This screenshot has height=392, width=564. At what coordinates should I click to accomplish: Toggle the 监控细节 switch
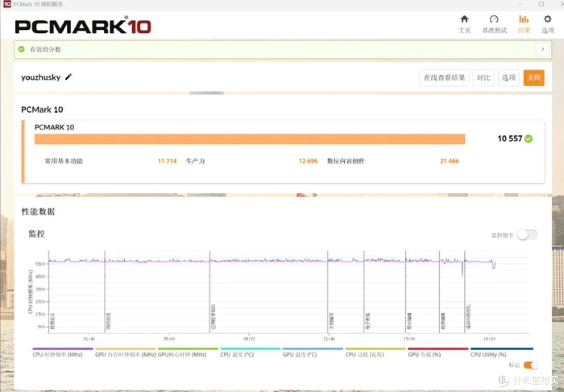click(527, 235)
